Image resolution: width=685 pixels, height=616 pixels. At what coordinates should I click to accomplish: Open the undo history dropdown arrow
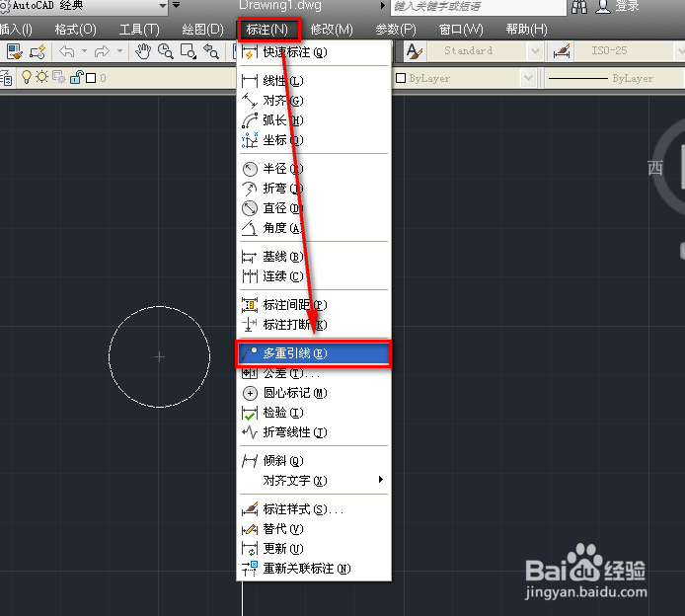pos(84,51)
